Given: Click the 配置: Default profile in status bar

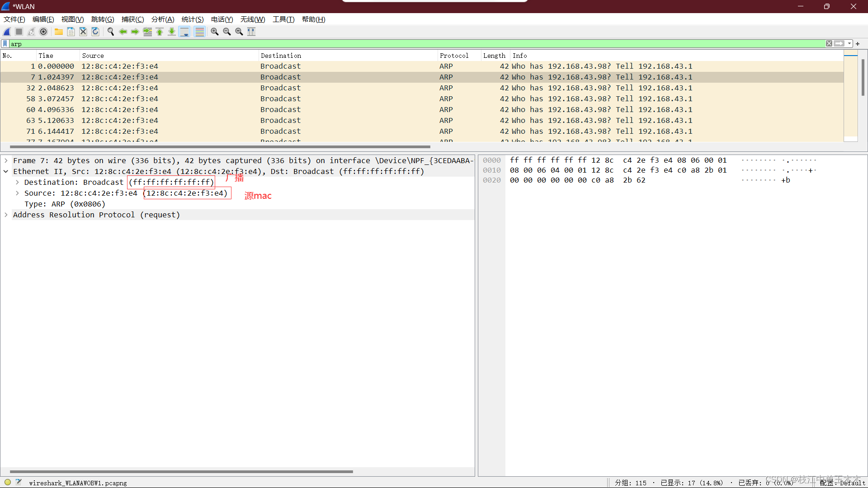Looking at the screenshot, I should point(842,483).
